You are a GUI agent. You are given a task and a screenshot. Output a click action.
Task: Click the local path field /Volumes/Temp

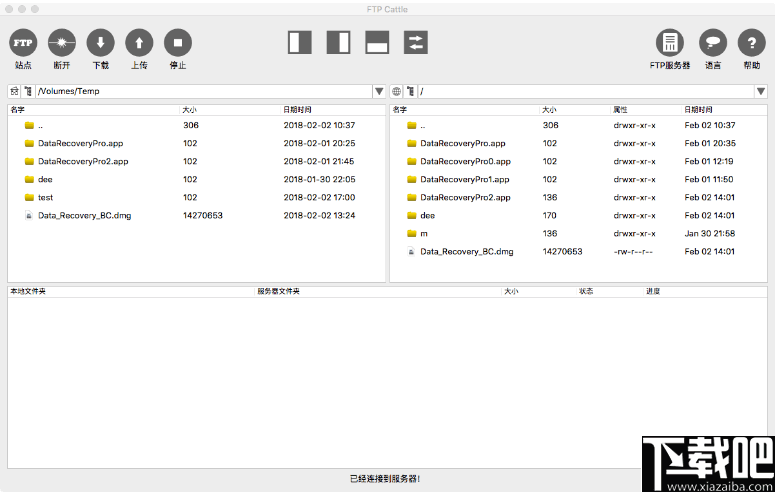[204, 91]
